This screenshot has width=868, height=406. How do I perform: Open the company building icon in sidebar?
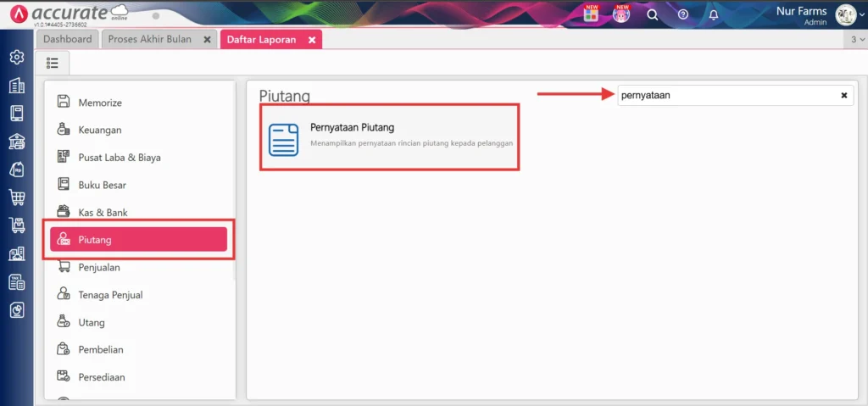point(17,86)
